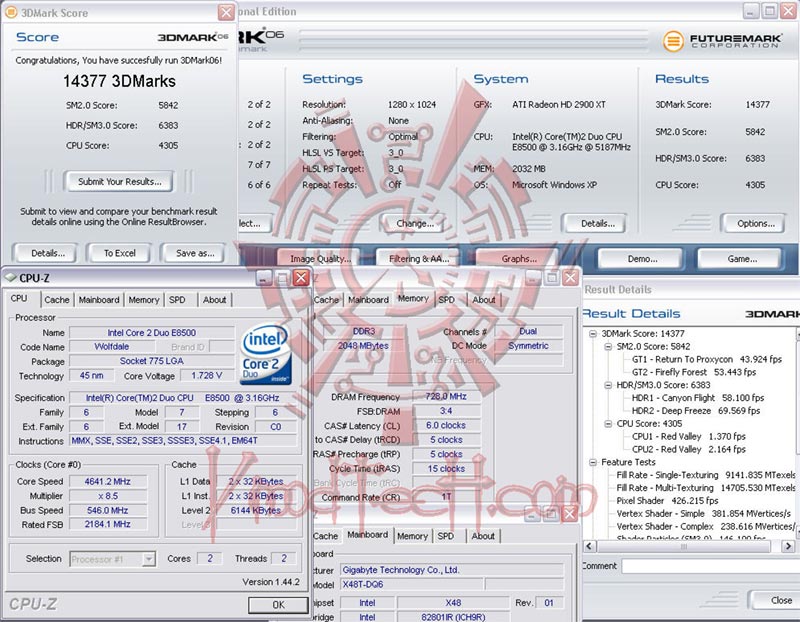
Task: Collapse CPU Score: 4305 tree node
Action: point(608,424)
